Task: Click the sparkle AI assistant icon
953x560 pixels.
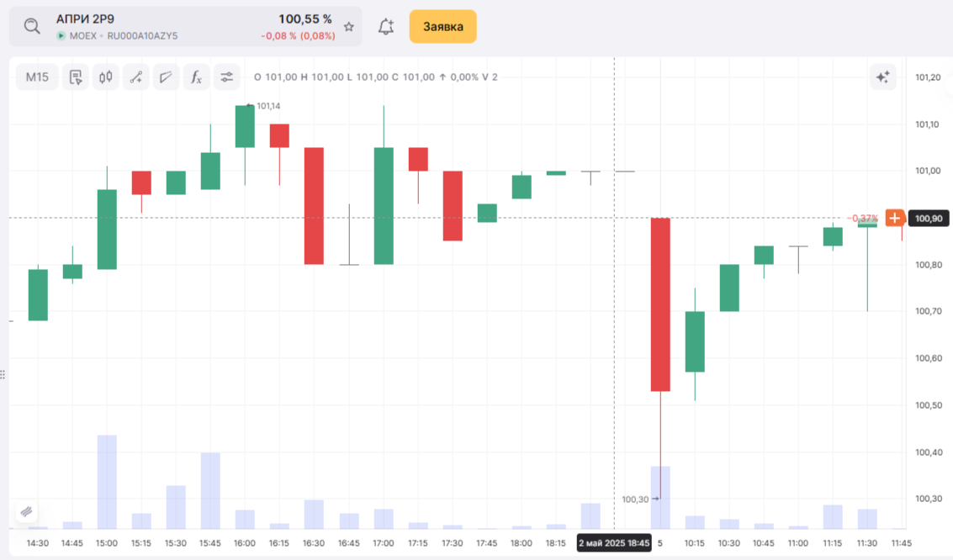Action: [883, 77]
